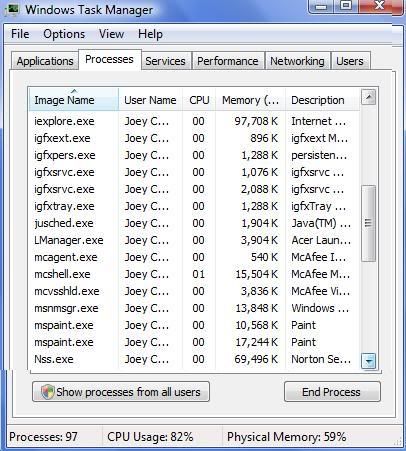406x451 pixels.
Task: Open the View menu
Action: pyautogui.click(x=111, y=34)
